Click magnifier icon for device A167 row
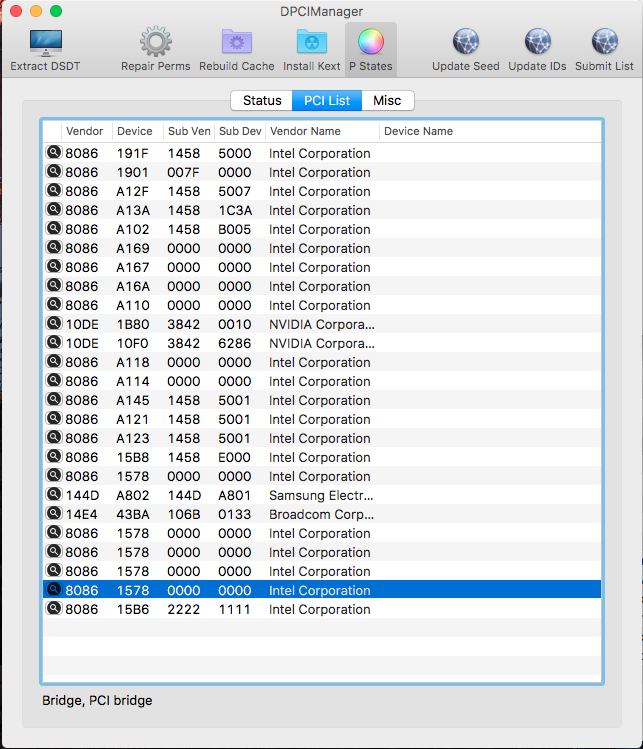This screenshot has height=749, width=643. point(54,267)
